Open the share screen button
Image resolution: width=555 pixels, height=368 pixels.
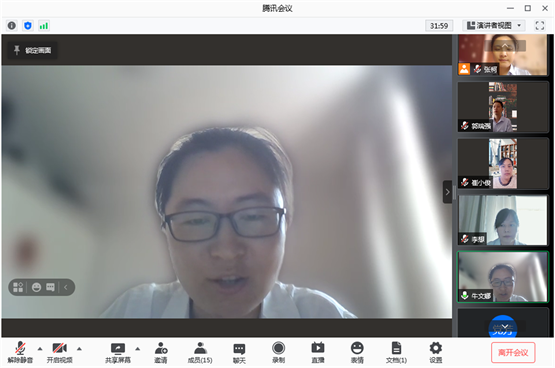point(118,352)
